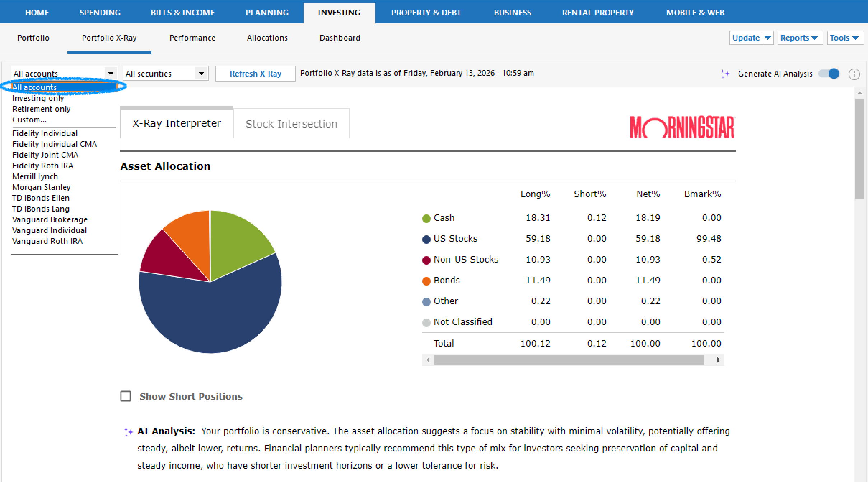868x482 pixels.
Task: Open the Property & Debt menu tab
Action: 426,13
